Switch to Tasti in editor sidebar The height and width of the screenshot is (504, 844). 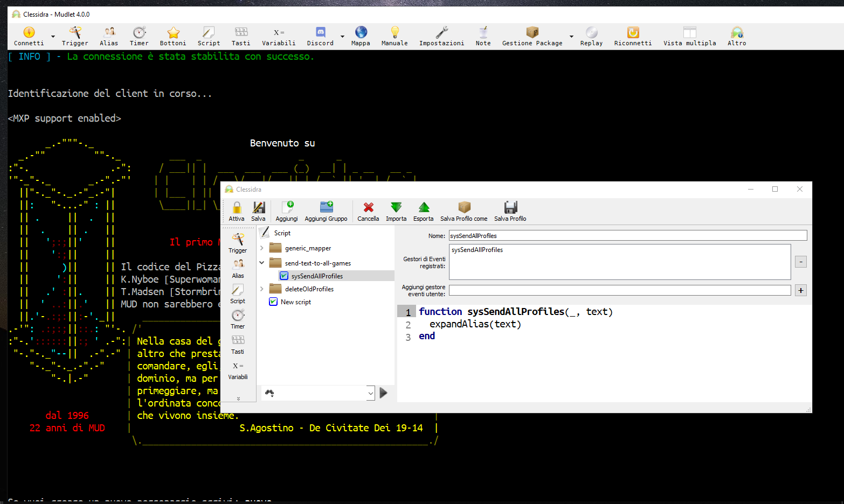238,345
